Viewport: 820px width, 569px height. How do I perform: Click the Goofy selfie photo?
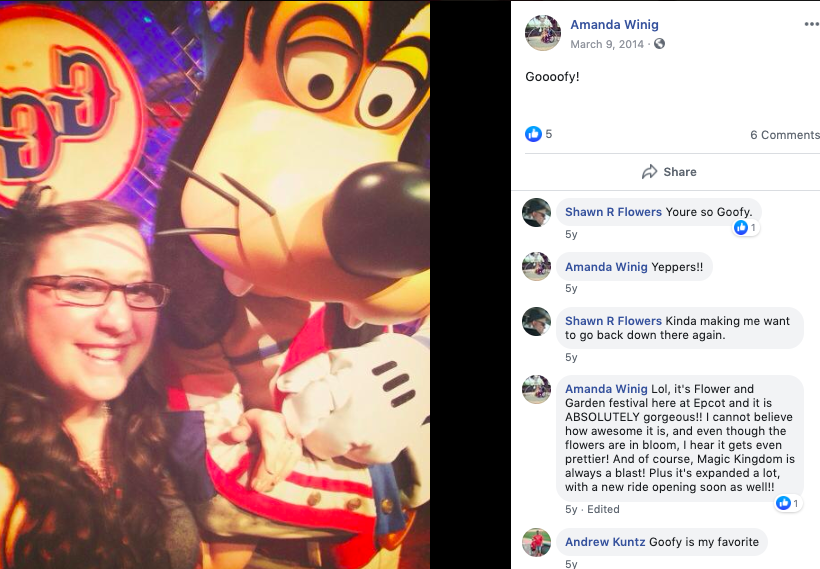215,284
